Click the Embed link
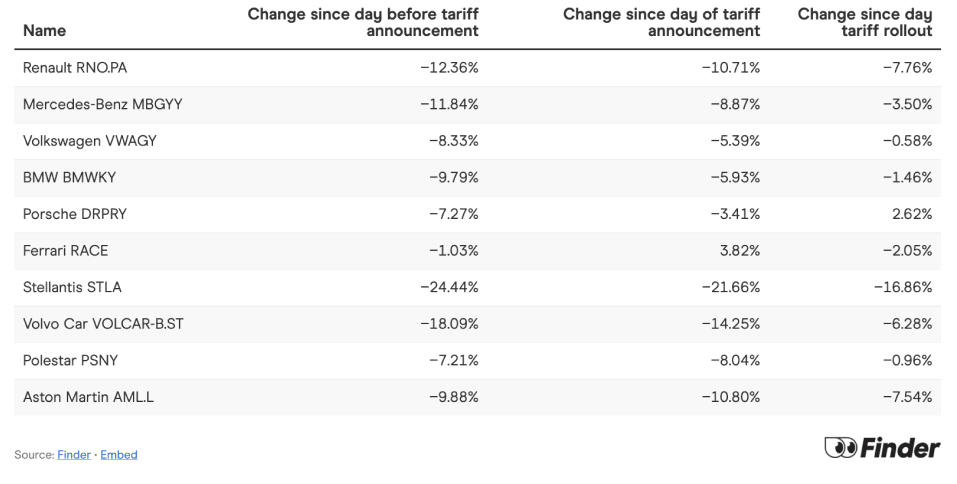 119,455
